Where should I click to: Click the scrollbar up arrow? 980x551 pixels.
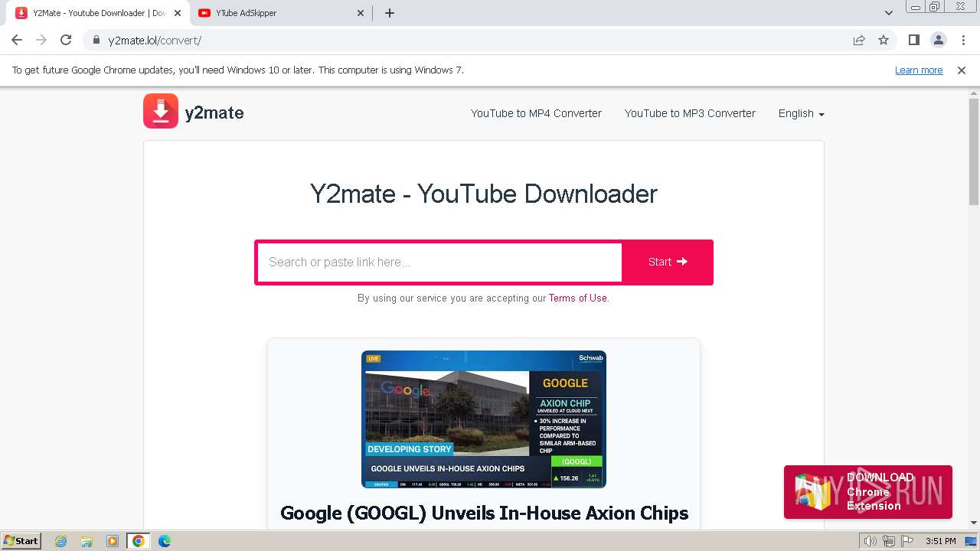tap(974, 93)
